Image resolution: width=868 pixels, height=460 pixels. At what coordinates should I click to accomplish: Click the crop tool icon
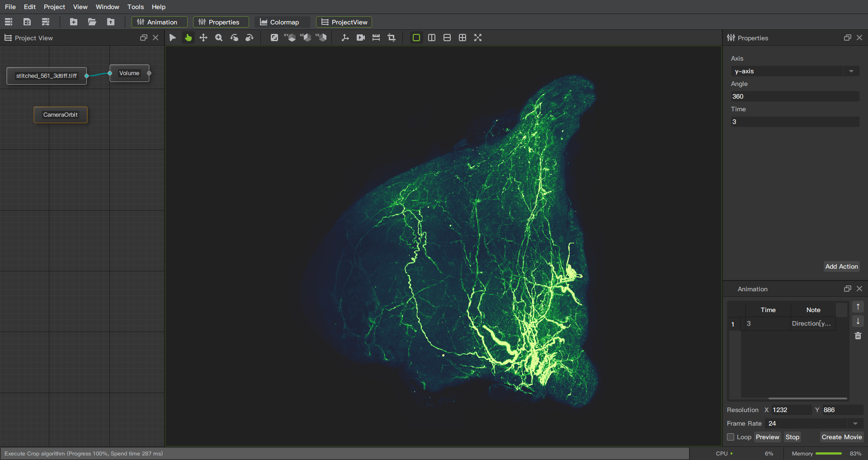click(392, 38)
